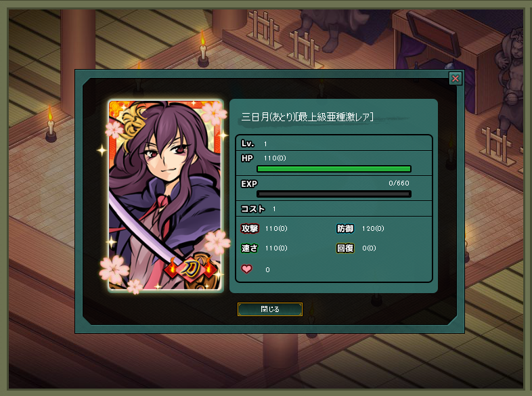Click the 閉じる button

coord(270,309)
